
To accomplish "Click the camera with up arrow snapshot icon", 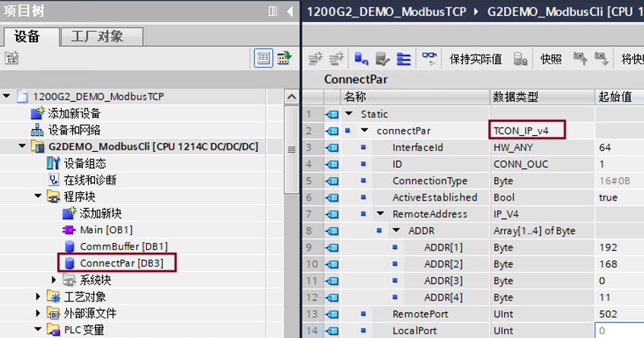I will [580, 58].
